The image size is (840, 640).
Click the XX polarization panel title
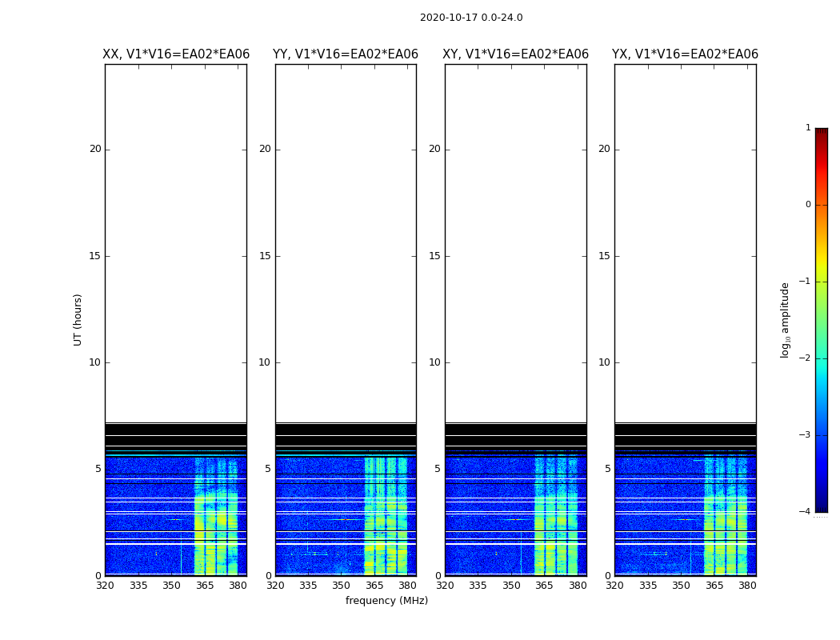point(176,54)
